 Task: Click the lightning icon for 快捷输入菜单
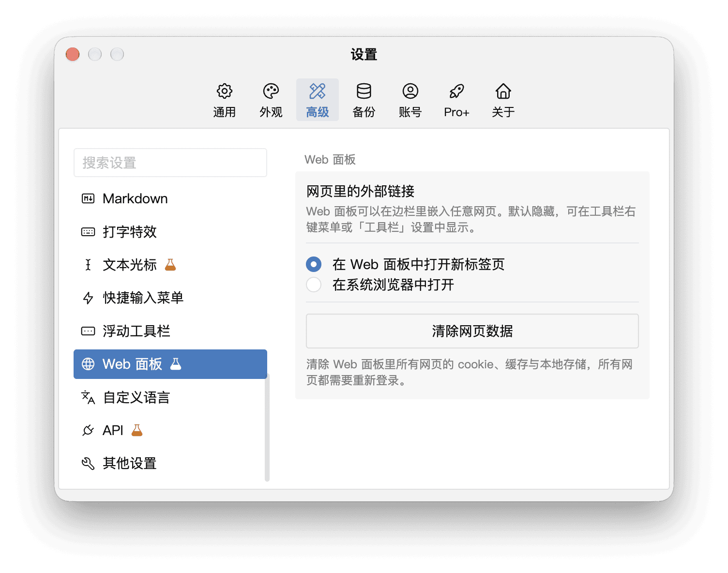point(88,298)
